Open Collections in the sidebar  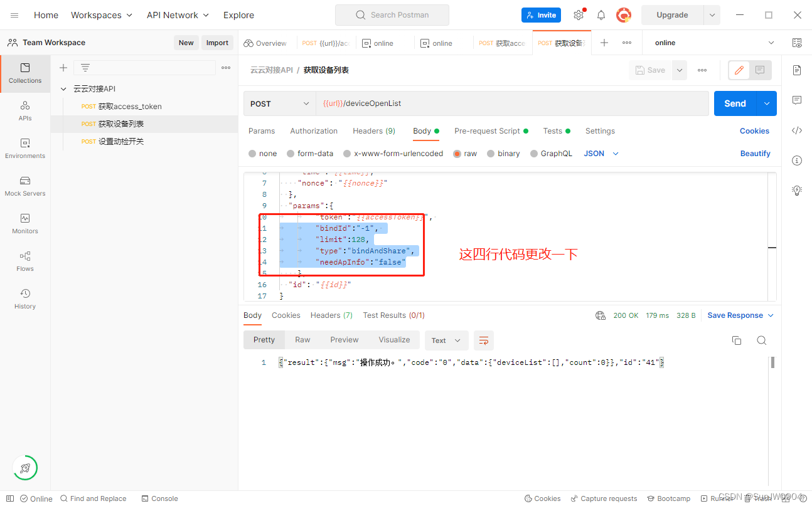click(x=25, y=73)
